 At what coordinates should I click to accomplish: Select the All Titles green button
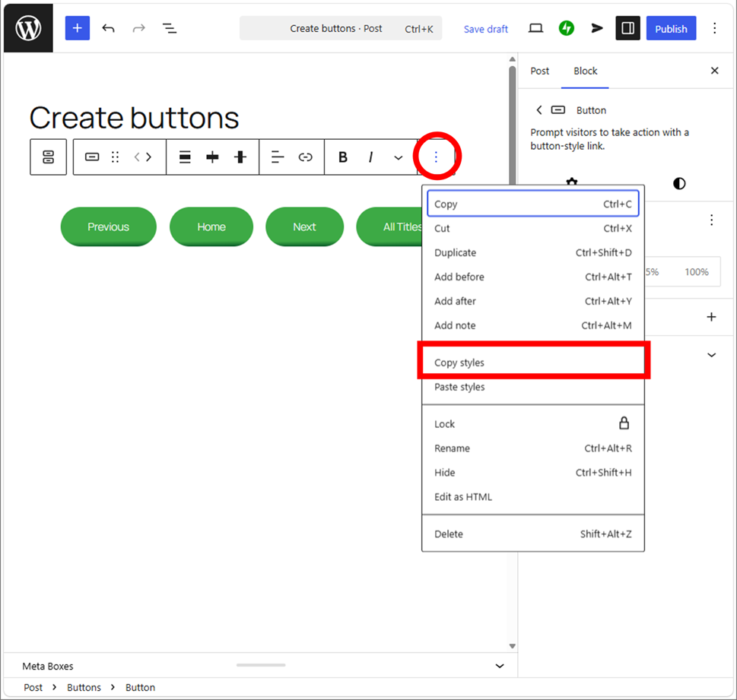click(x=390, y=227)
